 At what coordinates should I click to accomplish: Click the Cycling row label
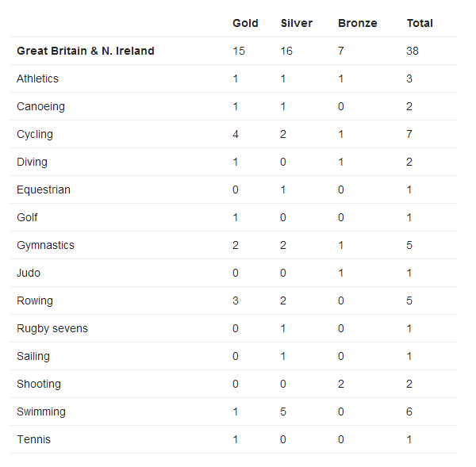(x=35, y=134)
